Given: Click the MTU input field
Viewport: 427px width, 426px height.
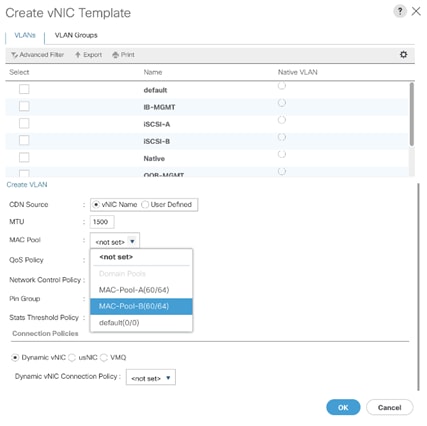Looking at the screenshot, I should (102, 222).
